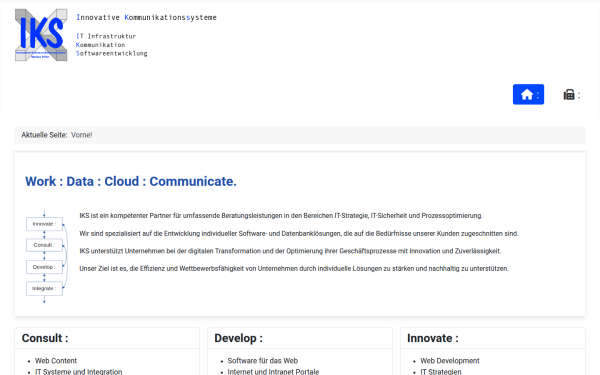Select the 'Work : Data : Cloud : Communicate.' heading

click(131, 181)
